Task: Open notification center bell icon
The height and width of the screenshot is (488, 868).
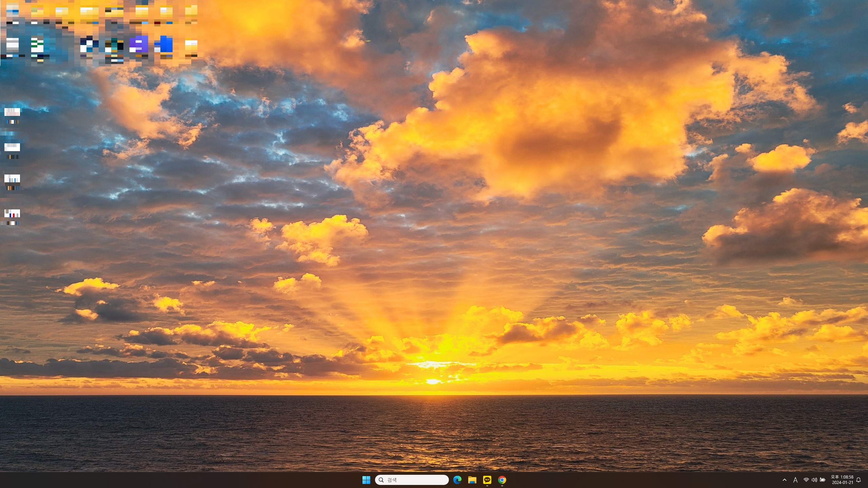Action: 859,480
